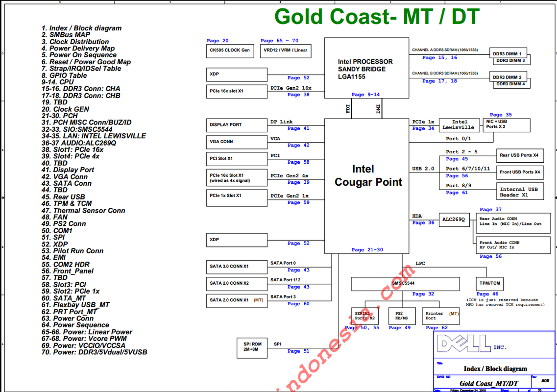Click the Intel Lewisville block
The image size is (557, 392).
460,125
